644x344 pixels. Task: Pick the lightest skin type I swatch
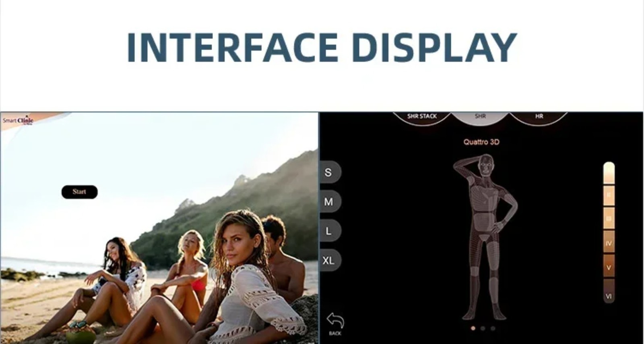609,173
